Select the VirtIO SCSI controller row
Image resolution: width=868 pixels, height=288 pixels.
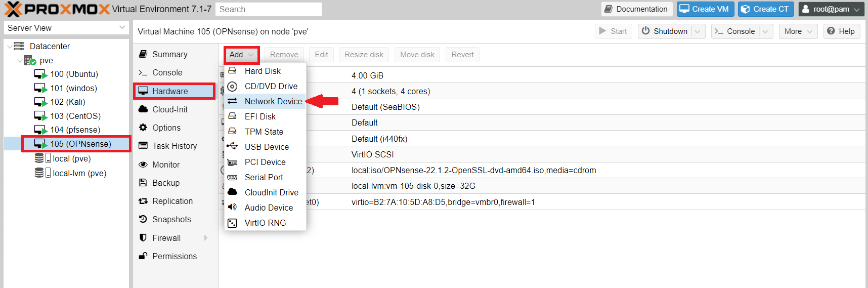point(542,154)
